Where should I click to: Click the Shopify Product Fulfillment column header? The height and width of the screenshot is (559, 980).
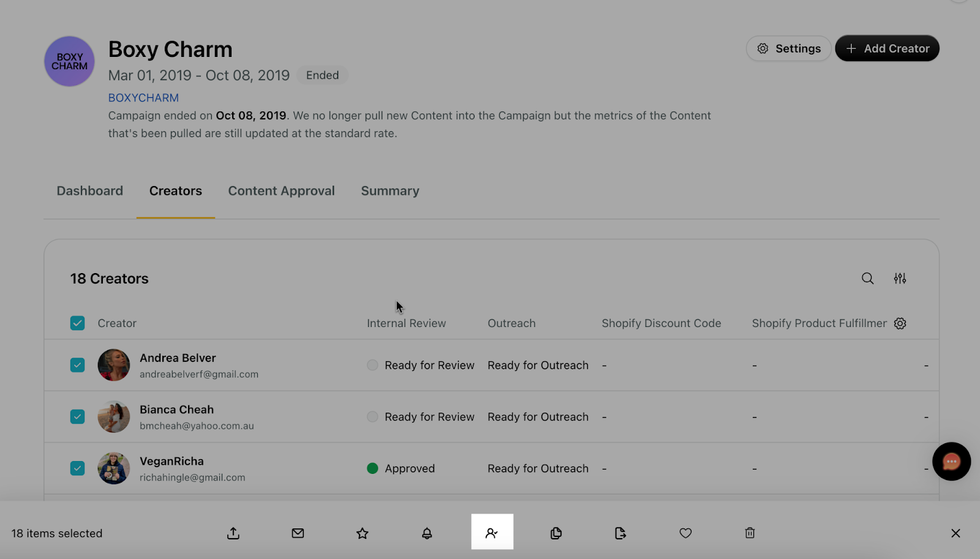tap(820, 323)
